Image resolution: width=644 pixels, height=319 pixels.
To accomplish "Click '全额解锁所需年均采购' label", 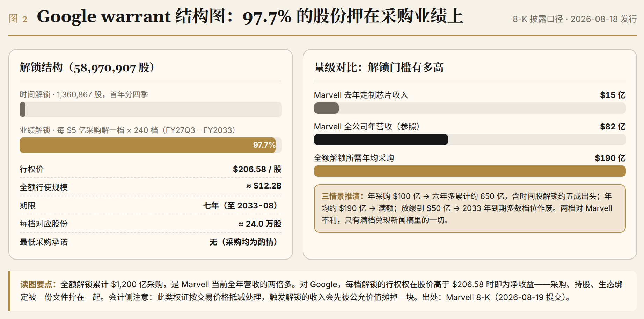I will pyautogui.click(x=354, y=158).
